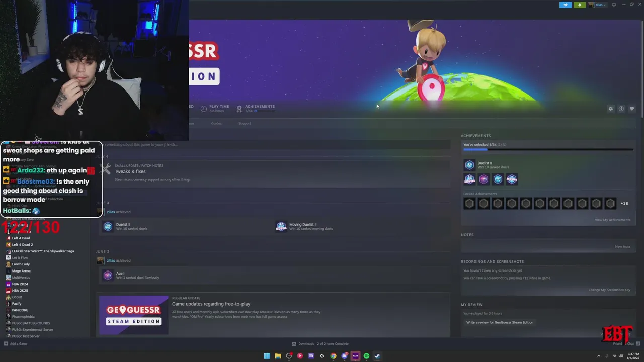Click New Note button
This screenshot has width=644, height=362.
coord(622,247)
